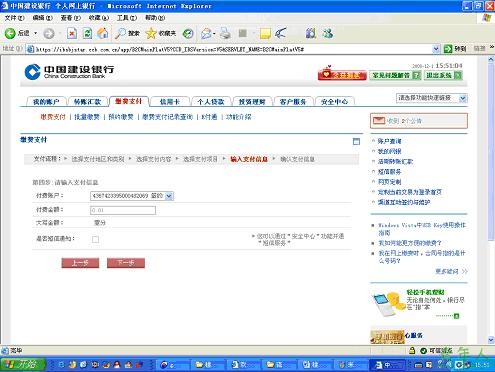Print the page using printer icon
The width and height of the screenshot is (495, 372).
pos(225,33)
